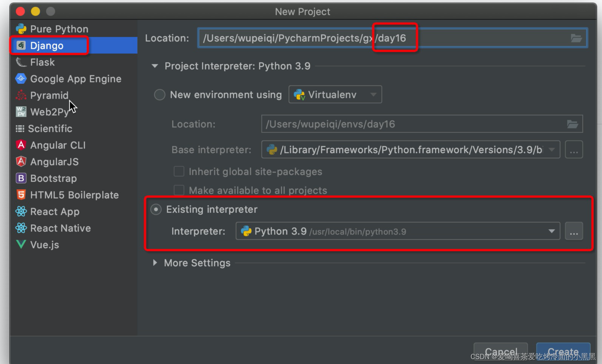Toggle Inherit global site-packages checkbox
This screenshot has height=364, width=602.
click(x=179, y=171)
